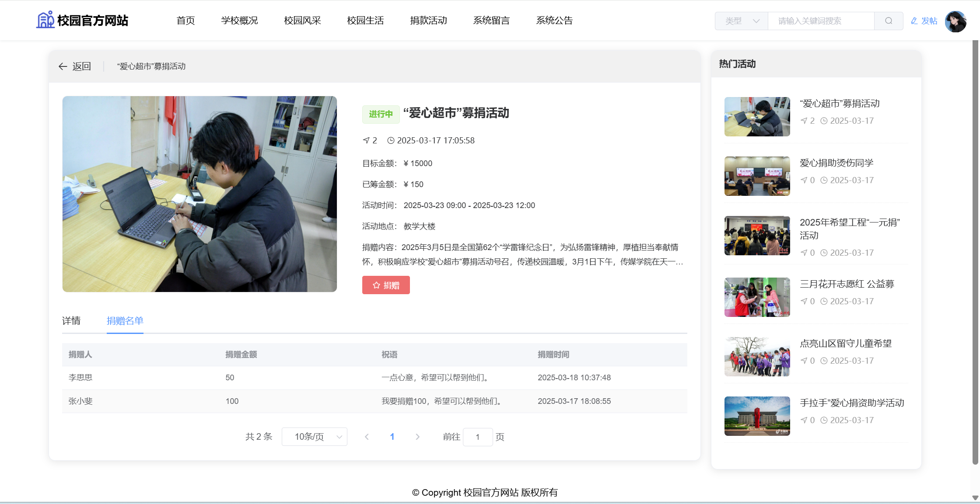980x504 pixels.
Task: Select the 捐赠名单 tab
Action: tap(125, 321)
